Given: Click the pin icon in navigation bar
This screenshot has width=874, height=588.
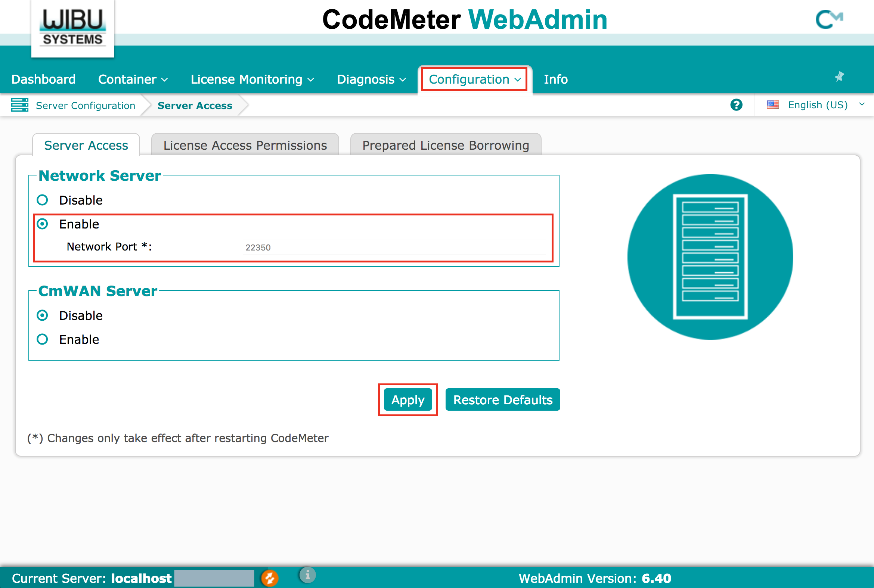Looking at the screenshot, I should (840, 77).
